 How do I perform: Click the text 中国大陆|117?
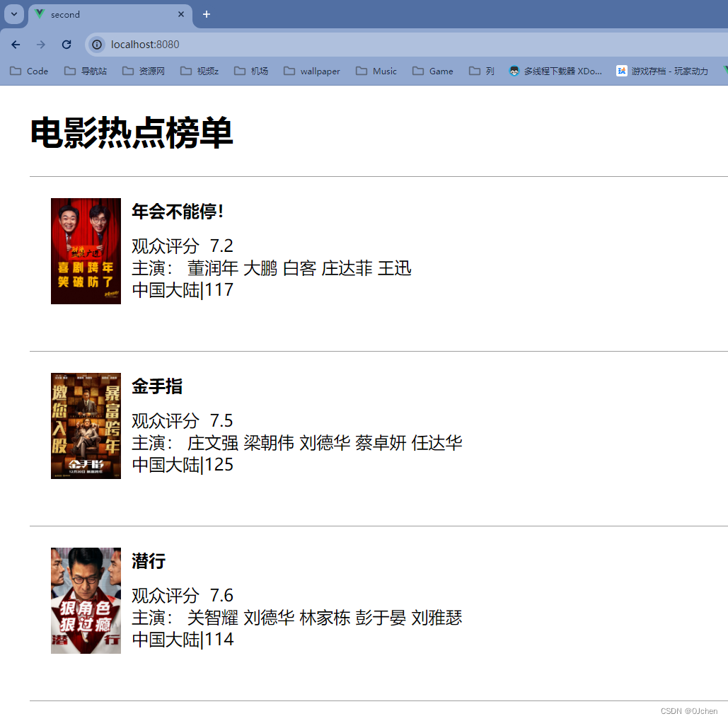click(x=183, y=290)
